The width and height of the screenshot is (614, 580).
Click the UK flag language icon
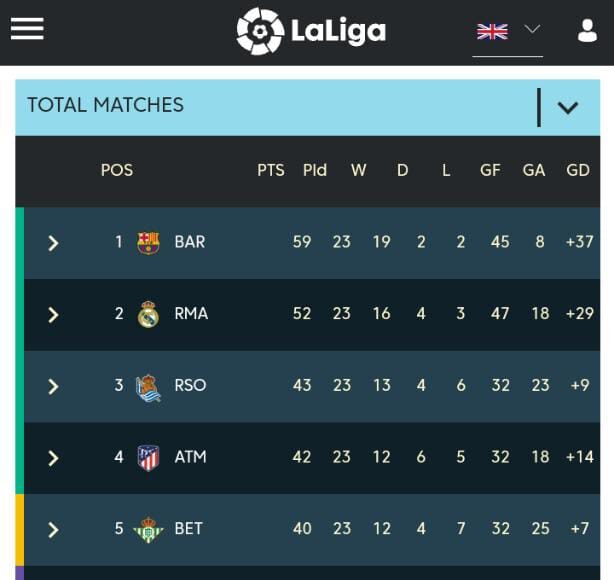coord(492,31)
